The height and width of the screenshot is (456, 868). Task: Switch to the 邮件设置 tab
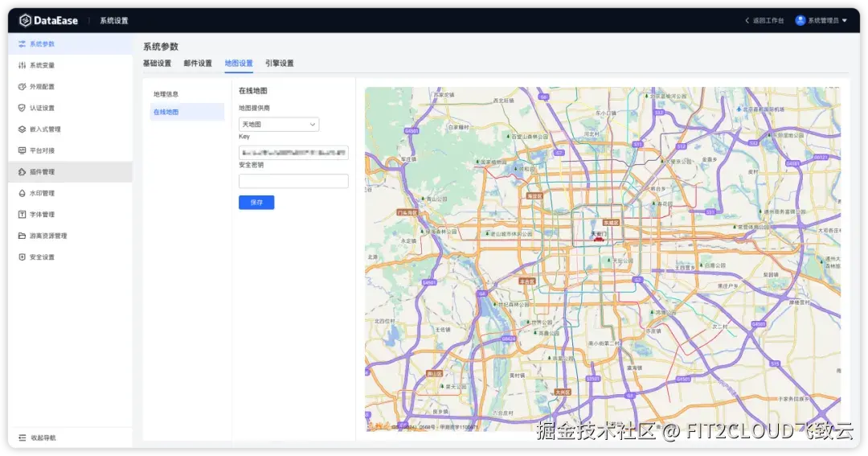(198, 64)
